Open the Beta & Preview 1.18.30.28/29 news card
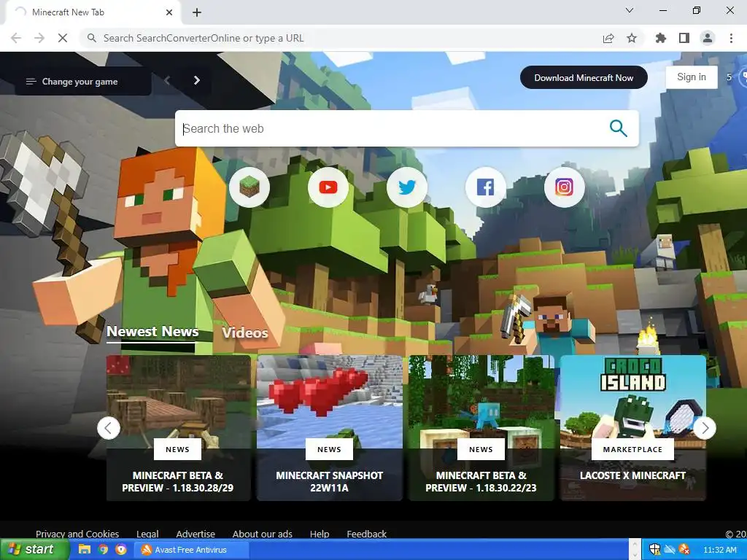The image size is (747, 560). (x=178, y=427)
